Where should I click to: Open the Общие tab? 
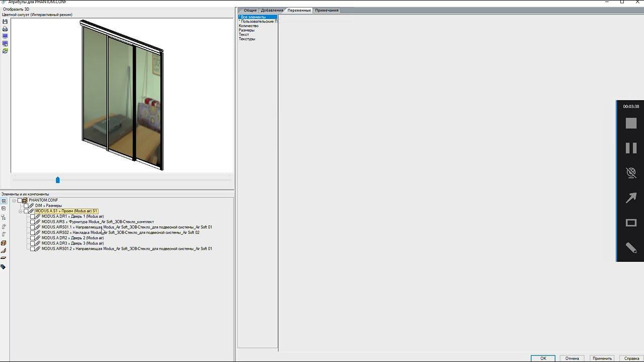pos(250,10)
